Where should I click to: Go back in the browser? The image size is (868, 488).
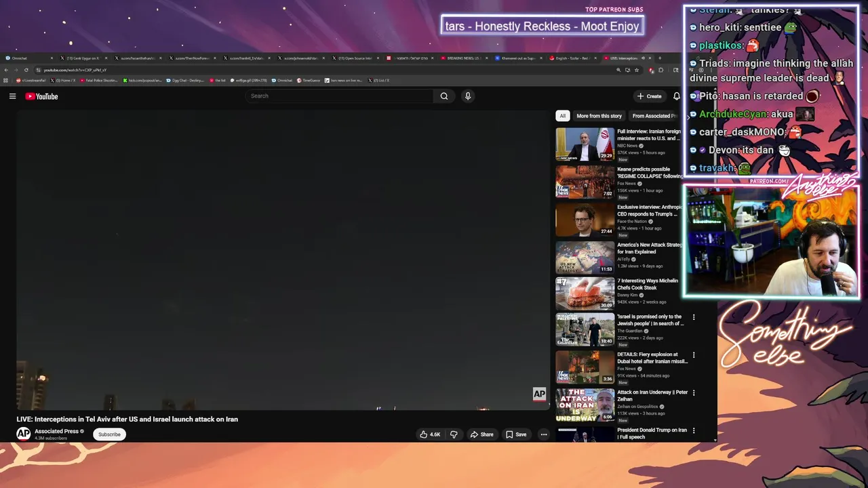[6, 70]
